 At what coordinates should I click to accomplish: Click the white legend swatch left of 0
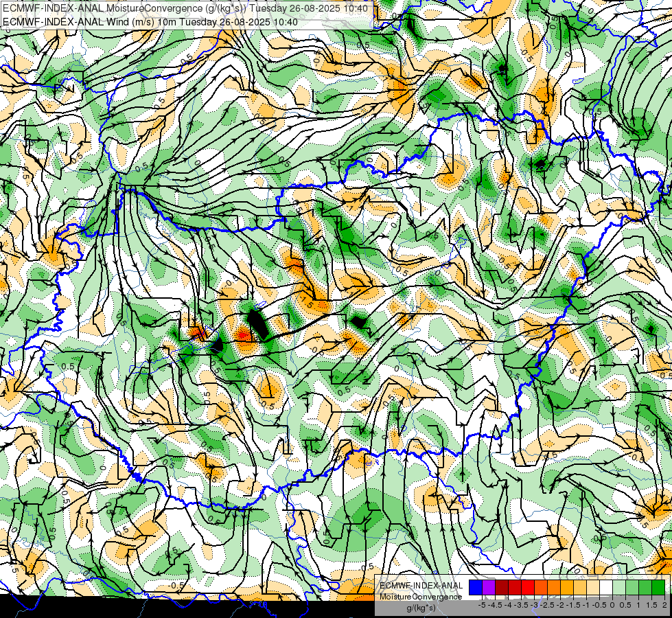pos(606,588)
